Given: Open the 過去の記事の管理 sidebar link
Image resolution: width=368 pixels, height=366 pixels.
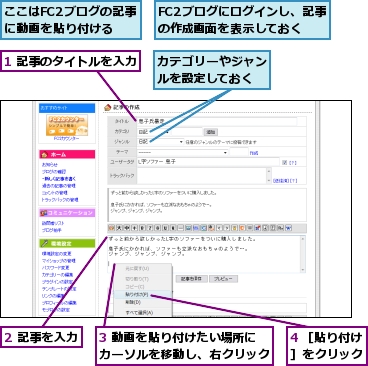Looking at the screenshot, I should pyautogui.click(x=59, y=186).
